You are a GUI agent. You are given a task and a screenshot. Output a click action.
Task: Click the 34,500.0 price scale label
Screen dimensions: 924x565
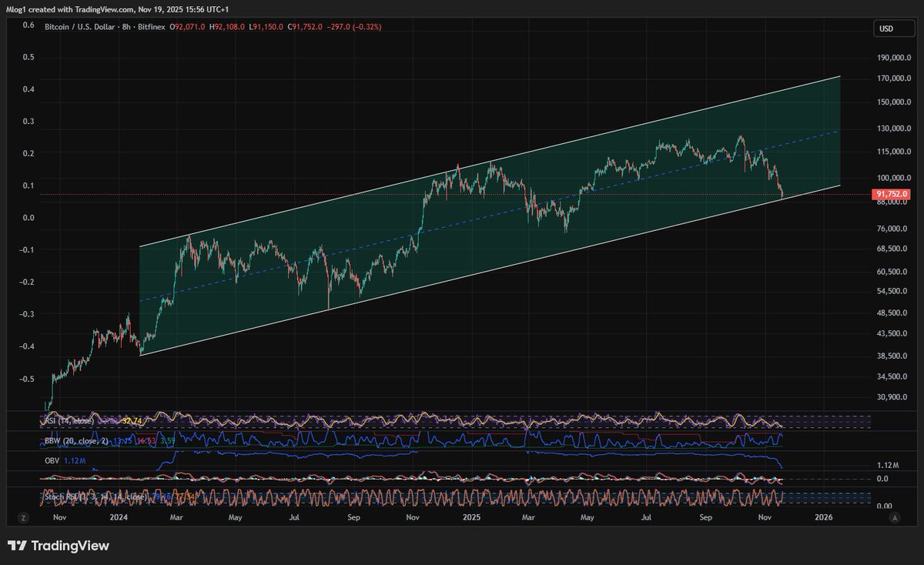pos(893,376)
